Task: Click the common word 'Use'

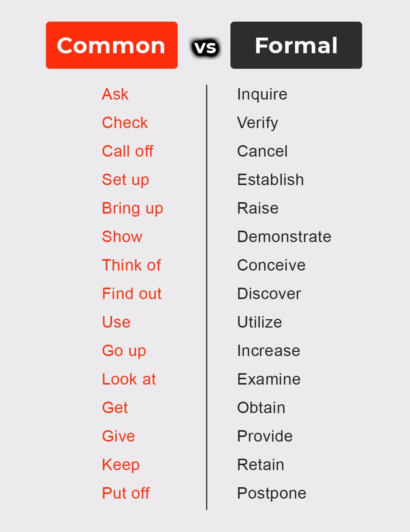Action: (117, 322)
